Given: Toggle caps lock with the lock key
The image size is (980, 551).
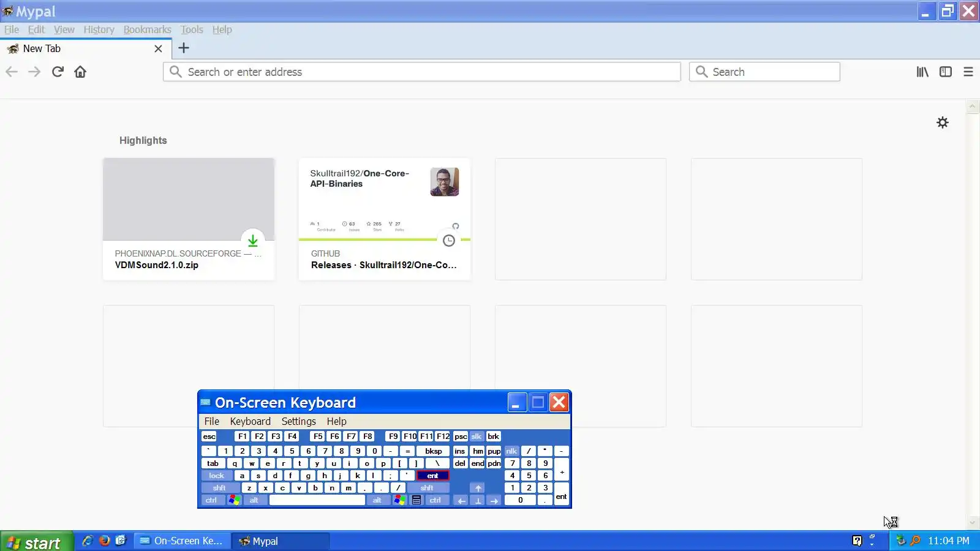Looking at the screenshot, I should 217,476.
